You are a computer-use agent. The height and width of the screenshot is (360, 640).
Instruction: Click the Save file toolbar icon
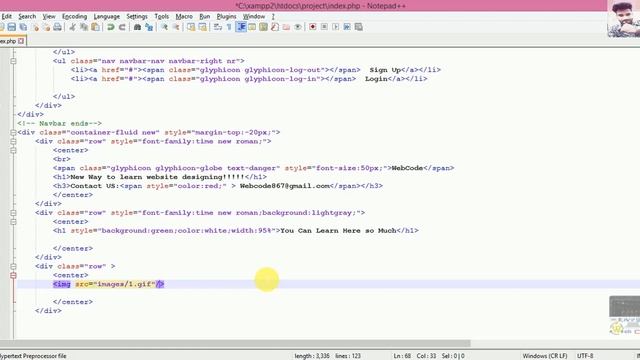click(x=11, y=27)
